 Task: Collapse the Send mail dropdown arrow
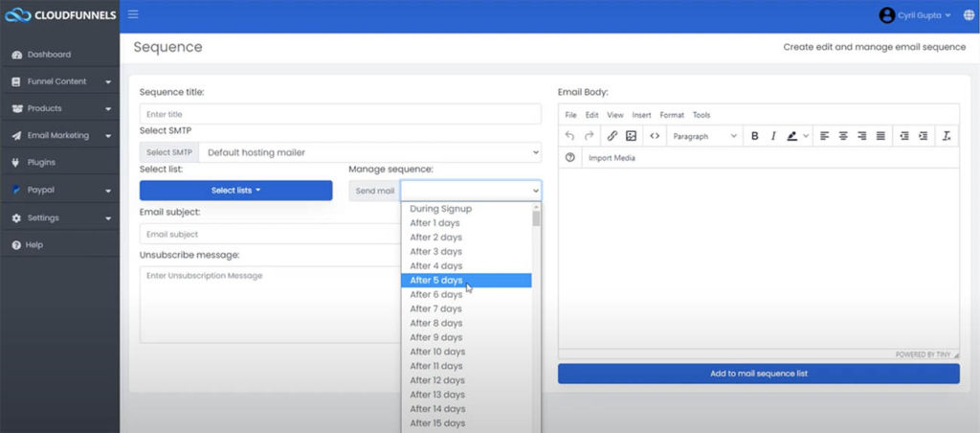click(x=536, y=191)
